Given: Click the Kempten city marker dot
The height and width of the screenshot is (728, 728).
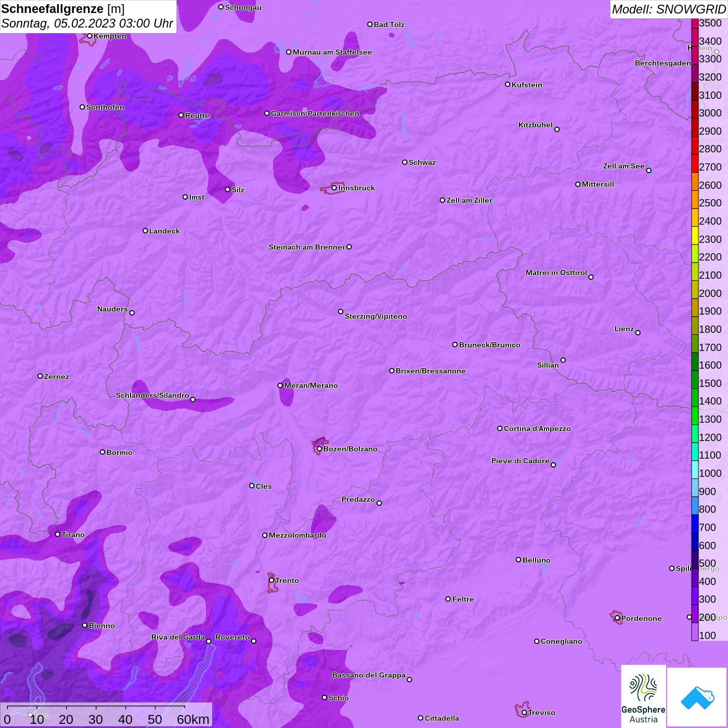Looking at the screenshot, I should point(89,36).
